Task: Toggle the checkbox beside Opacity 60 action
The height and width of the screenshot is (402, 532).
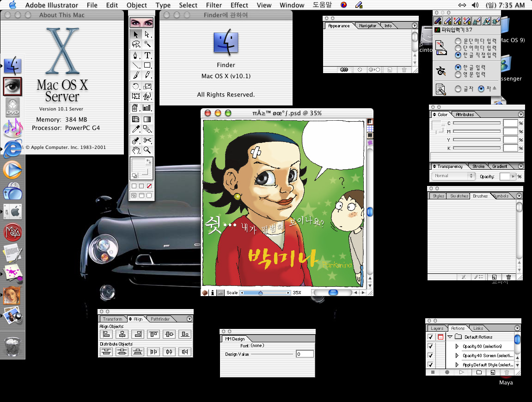Action: (x=431, y=346)
